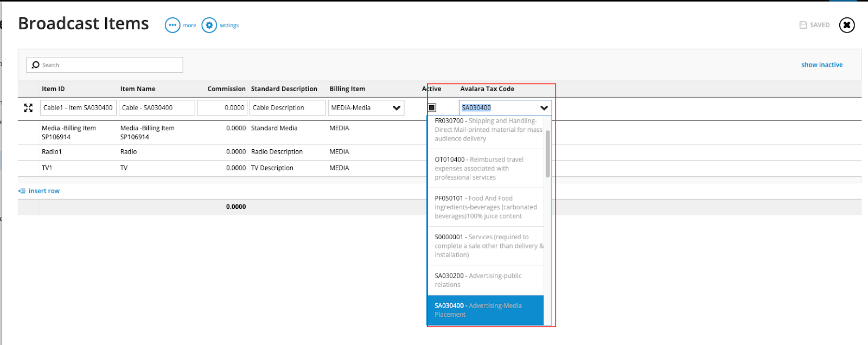This screenshot has height=345, width=868.
Task: Select FR030700 Shipping and Handling option
Action: click(486, 130)
